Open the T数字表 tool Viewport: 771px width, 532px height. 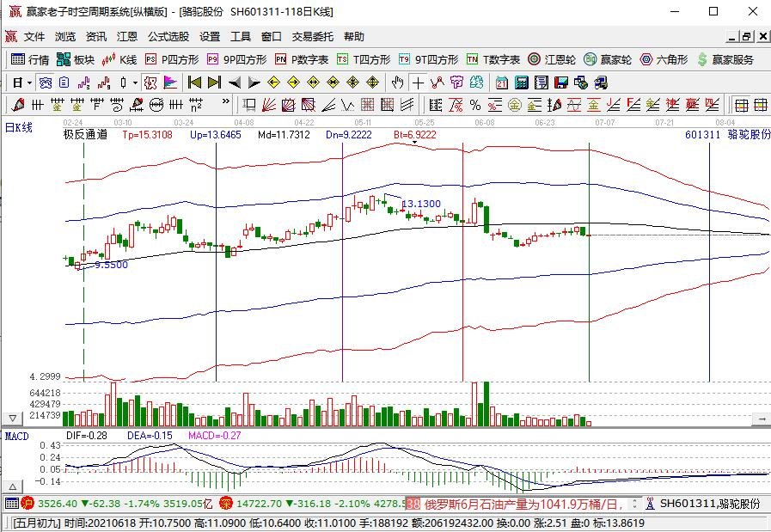click(x=493, y=59)
